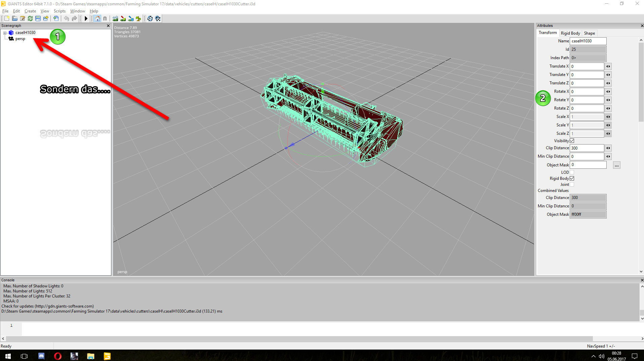This screenshot has height=361, width=644.
Task: Click the Rotate X arrow stepper
Action: (608, 91)
